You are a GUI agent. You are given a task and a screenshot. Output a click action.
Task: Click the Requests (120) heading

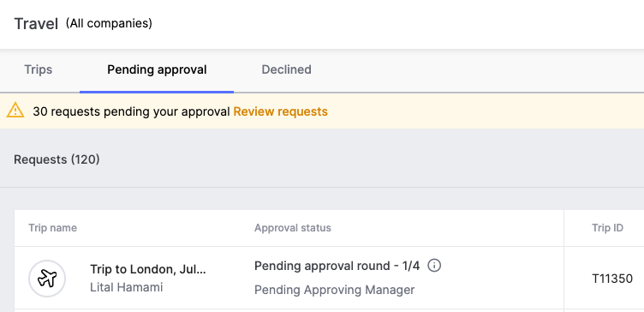[x=57, y=159]
